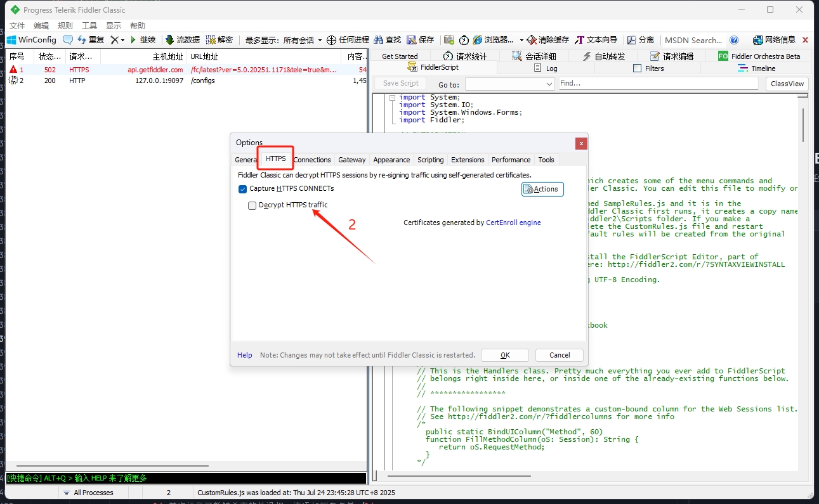The width and height of the screenshot is (819, 504).
Task: Cancel the Options dialog
Action: [560, 355]
